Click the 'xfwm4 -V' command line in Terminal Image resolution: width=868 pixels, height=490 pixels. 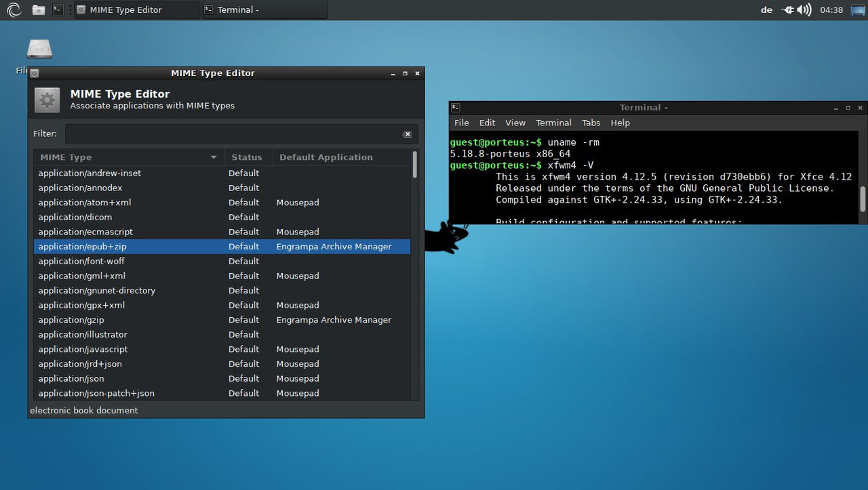522,165
